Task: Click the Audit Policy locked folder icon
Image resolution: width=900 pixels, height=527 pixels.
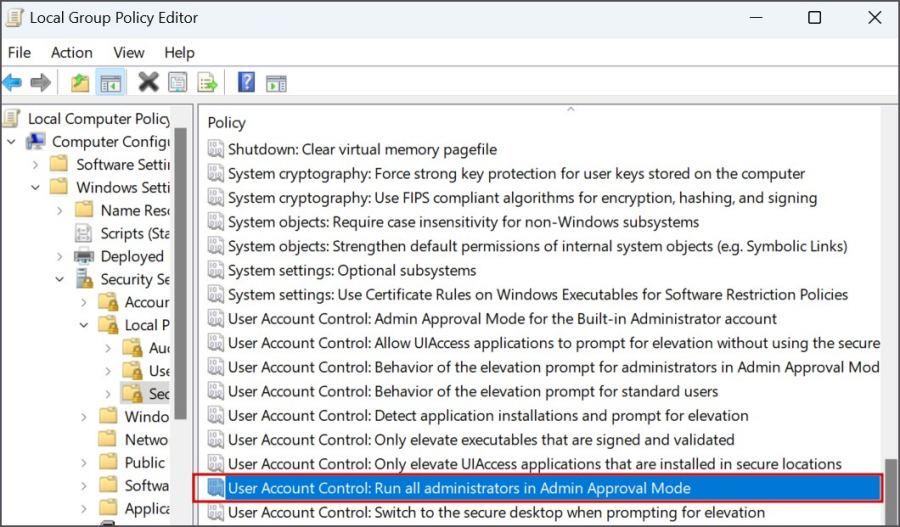Action: click(133, 348)
